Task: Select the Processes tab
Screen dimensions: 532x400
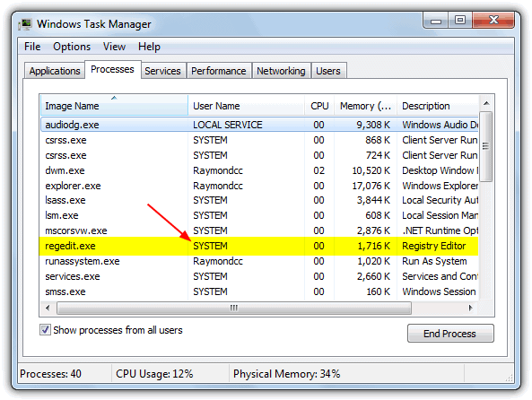Action: (112, 69)
